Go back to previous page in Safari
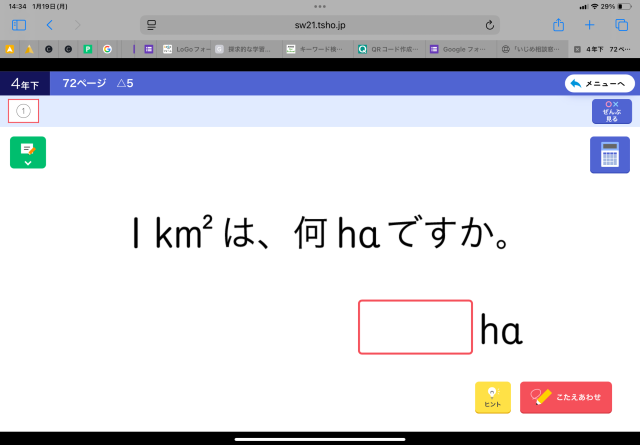Viewport: 640px width, 445px height. click(49, 24)
